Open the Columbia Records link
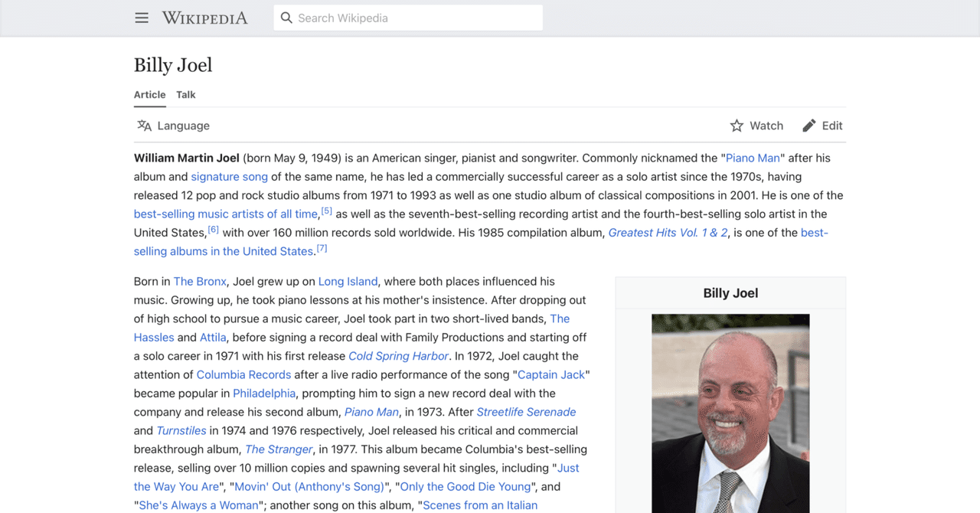Viewport: 980px width, 513px height. 243,374
